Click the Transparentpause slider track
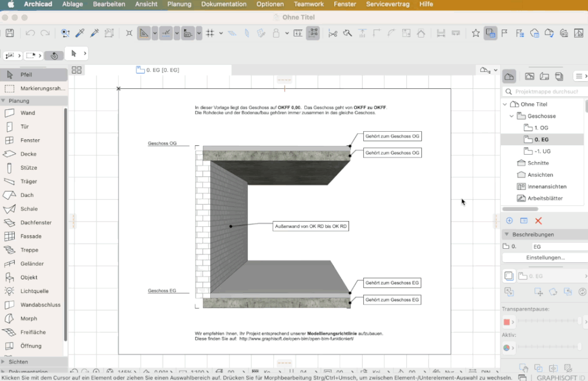Screen dimensions: 588x381 [547, 322]
